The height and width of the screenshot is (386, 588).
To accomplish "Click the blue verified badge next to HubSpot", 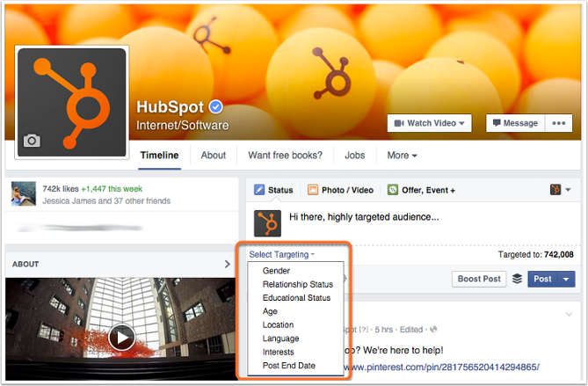I will pos(215,107).
